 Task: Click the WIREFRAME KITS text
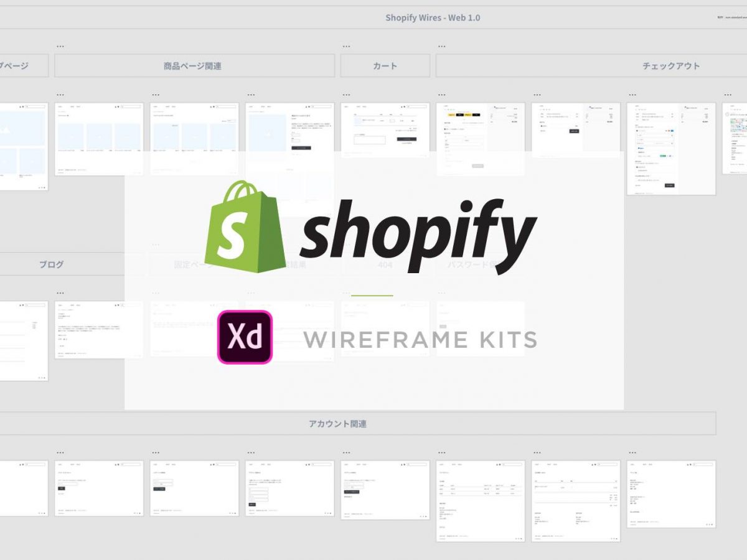coord(420,340)
